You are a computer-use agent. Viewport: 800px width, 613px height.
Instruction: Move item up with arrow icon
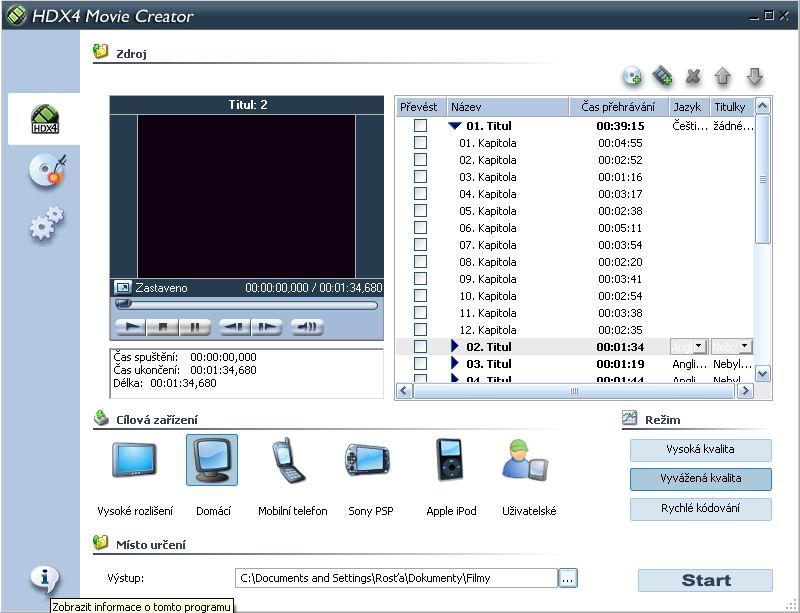(722, 77)
